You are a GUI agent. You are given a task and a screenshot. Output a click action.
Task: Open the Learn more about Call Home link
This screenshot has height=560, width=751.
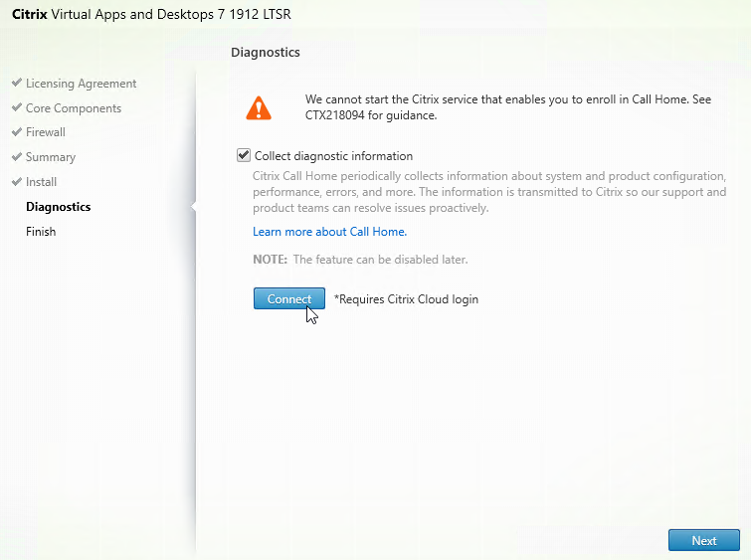coord(329,232)
